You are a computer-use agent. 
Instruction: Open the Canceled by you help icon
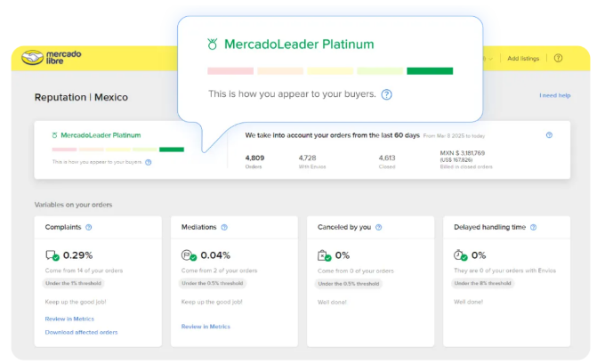[x=378, y=227]
